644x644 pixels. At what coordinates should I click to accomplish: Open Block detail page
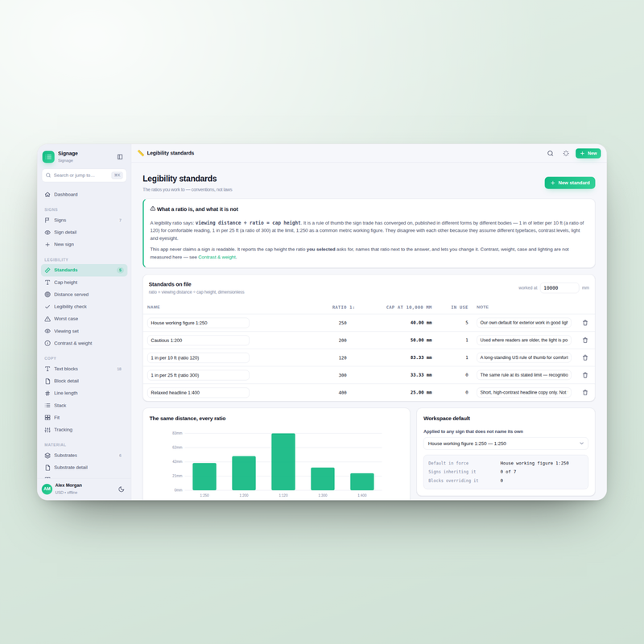pyautogui.click(x=85, y=381)
